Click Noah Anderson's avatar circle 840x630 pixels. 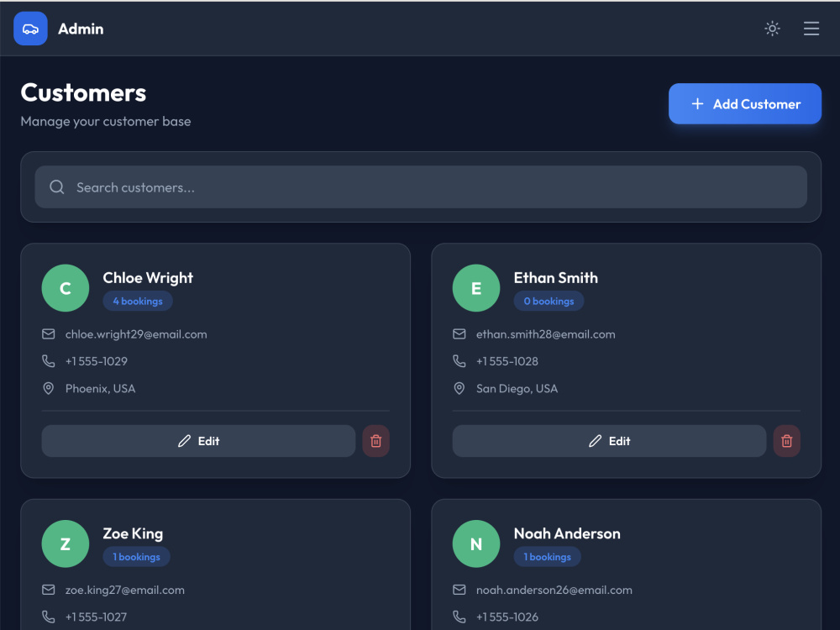tap(476, 543)
